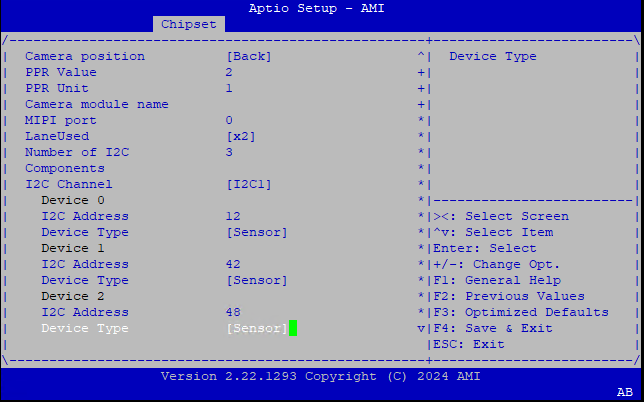Image resolution: width=644 pixels, height=402 pixels.
Task: Select the Chipset tab
Action: click(189, 24)
